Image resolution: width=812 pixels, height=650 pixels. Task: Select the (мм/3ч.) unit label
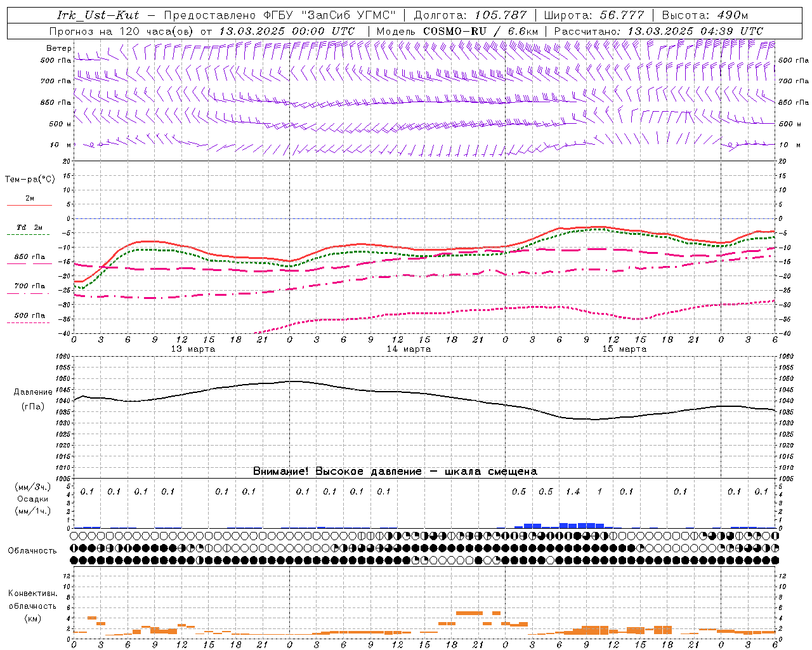click(x=33, y=487)
